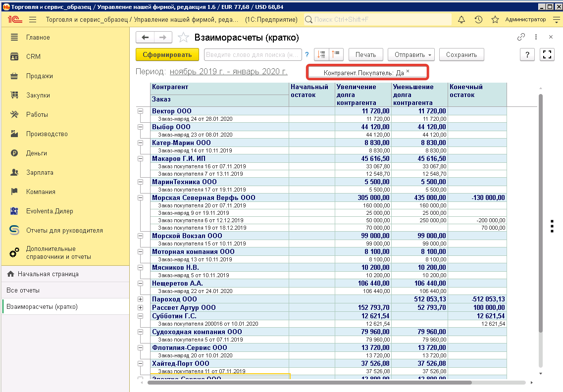Go back with left arrow button
The height and width of the screenshot is (392, 563).
(145, 37)
